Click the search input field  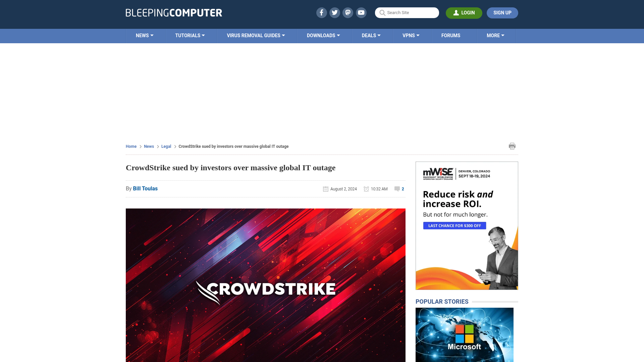pos(407,12)
